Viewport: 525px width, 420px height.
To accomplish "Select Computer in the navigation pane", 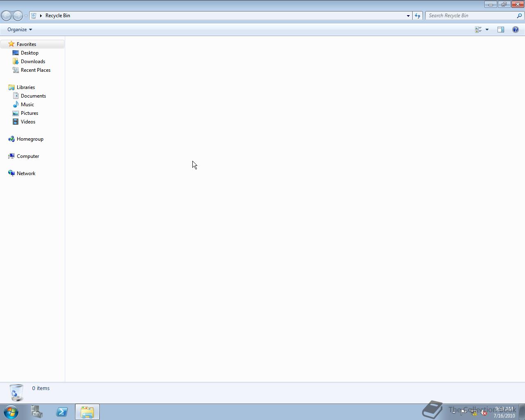I will [28, 156].
